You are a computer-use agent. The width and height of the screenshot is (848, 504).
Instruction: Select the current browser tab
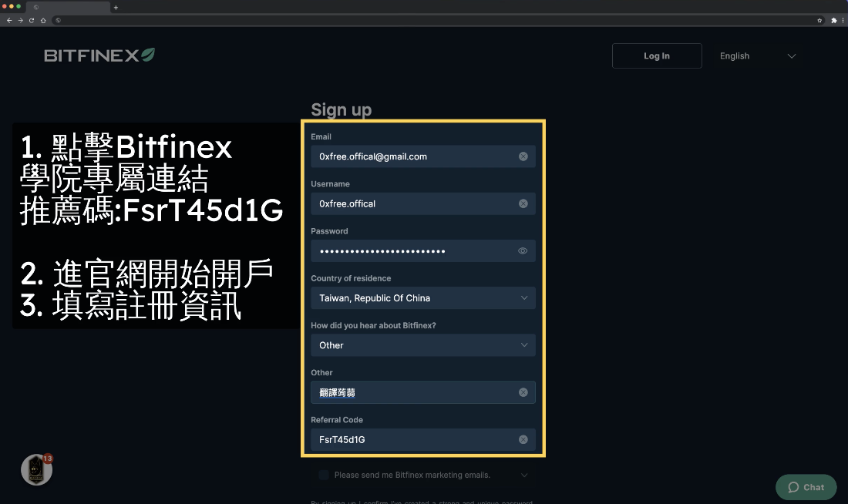[69, 8]
